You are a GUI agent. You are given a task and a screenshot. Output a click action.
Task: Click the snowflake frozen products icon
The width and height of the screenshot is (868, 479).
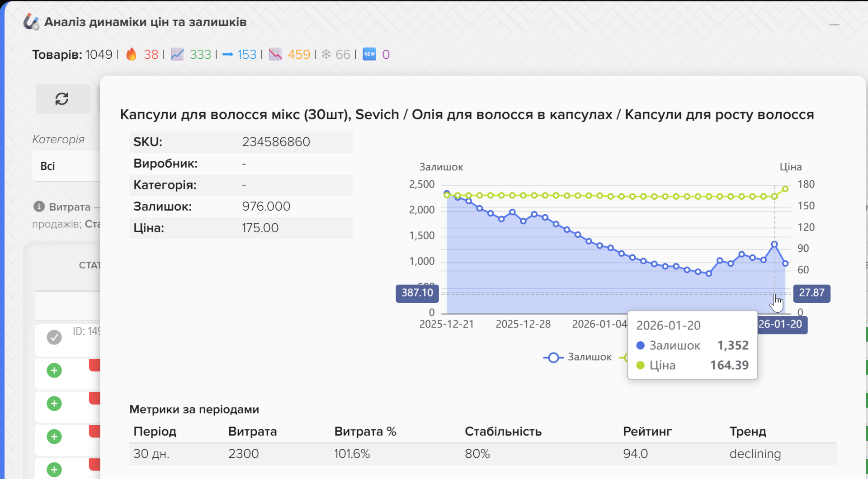326,54
